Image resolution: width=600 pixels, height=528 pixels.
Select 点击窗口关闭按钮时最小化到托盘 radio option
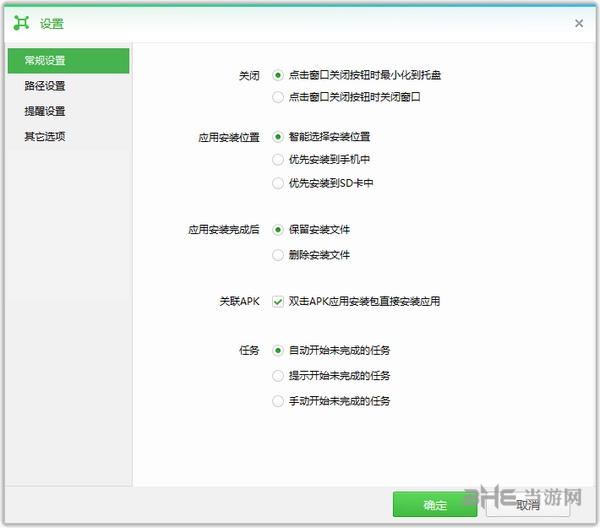pos(278,75)
